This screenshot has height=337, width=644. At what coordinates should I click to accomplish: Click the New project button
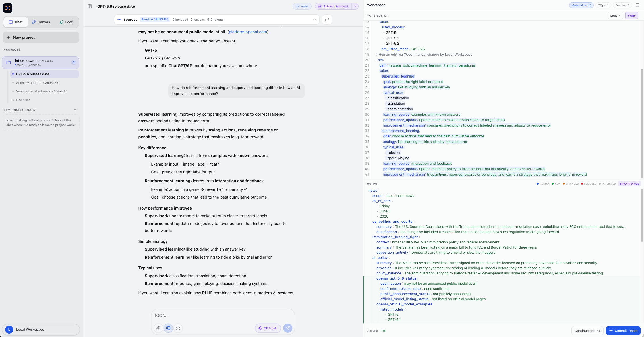pos(41,37)
